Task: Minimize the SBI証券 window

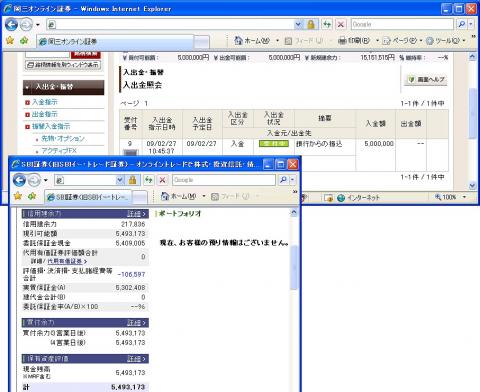Action: (268, 164)
